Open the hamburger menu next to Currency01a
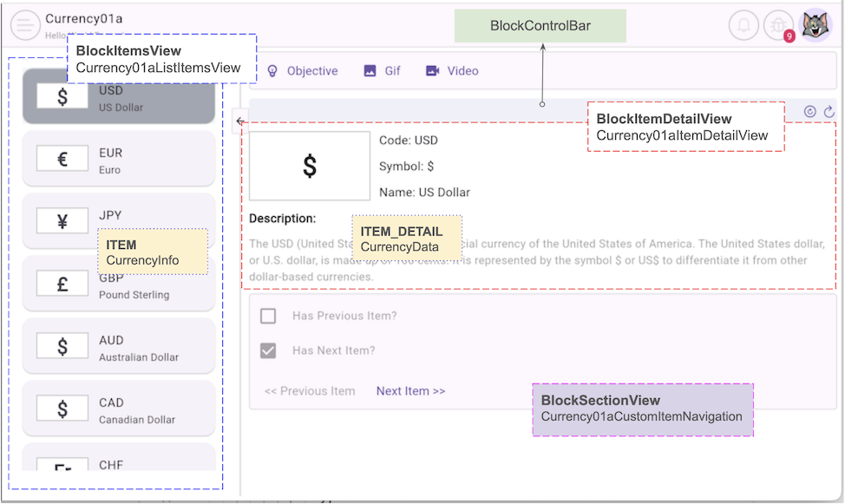Screen dimensions: 845x504 25,24
